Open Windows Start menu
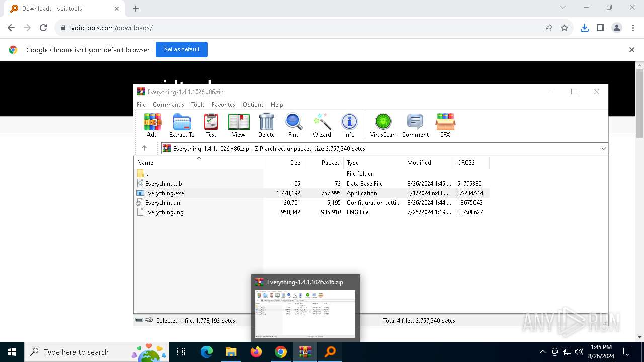Viewport: 644px width, 362px height. click(12, 352)
